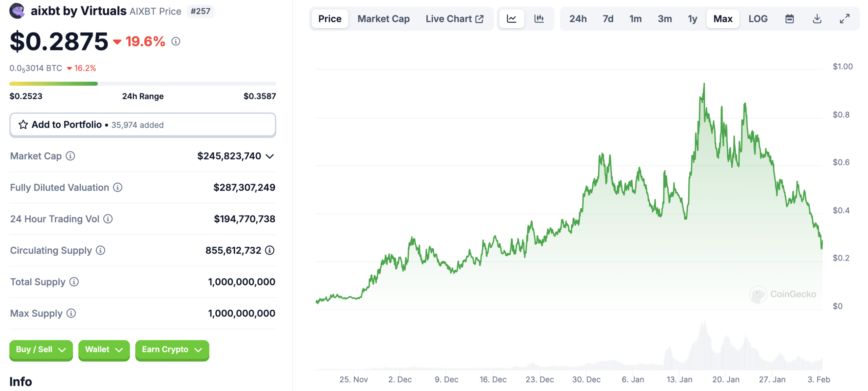This screenshot has width=868, height=391.
Task: Click the #257 rank badge
Action: point(200,11)
